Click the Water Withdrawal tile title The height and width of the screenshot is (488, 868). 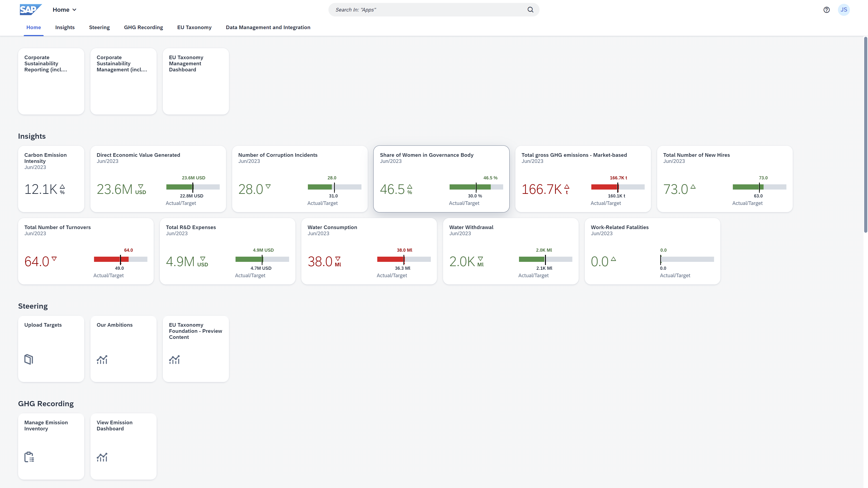[x=471, y=227]
